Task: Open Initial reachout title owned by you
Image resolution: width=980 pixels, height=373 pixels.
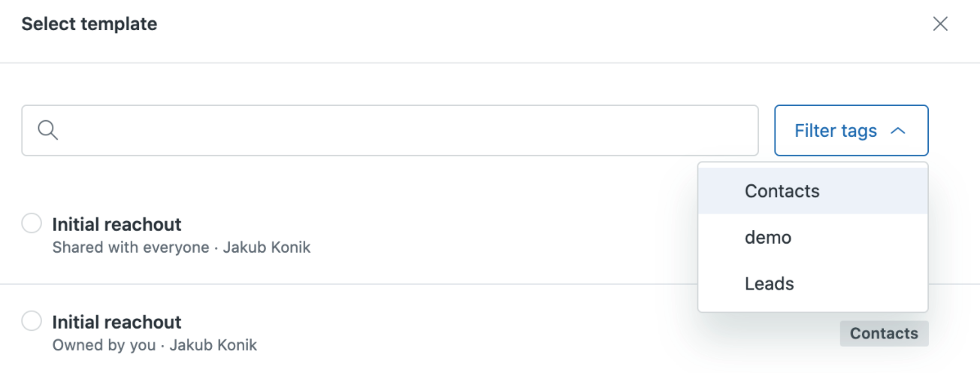Action: click(x=116, y=322)
